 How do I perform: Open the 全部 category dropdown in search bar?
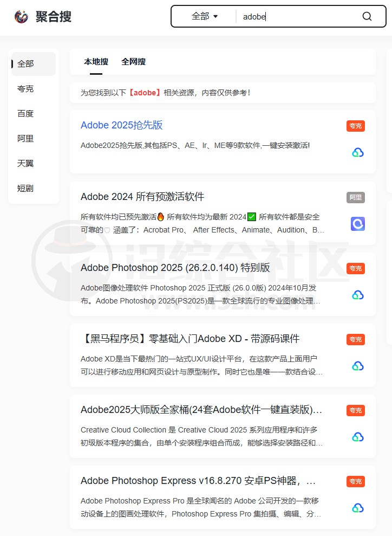pyautogui.click(x=205, y=16)
